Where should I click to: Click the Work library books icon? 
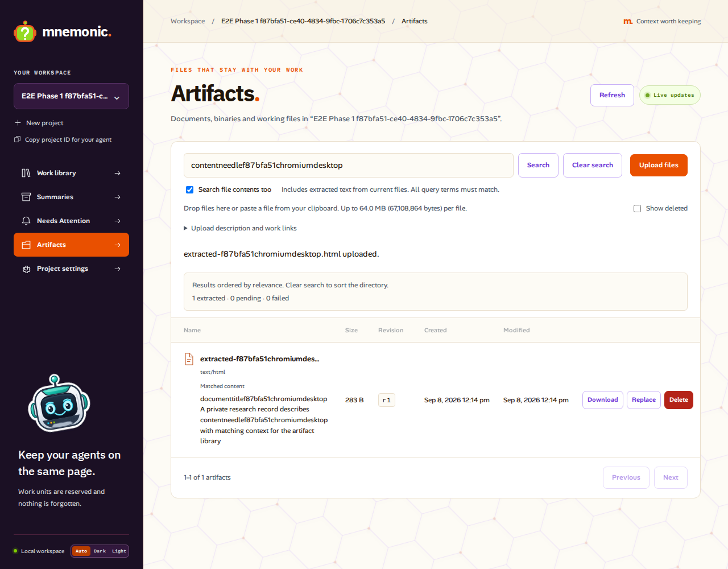26,173
